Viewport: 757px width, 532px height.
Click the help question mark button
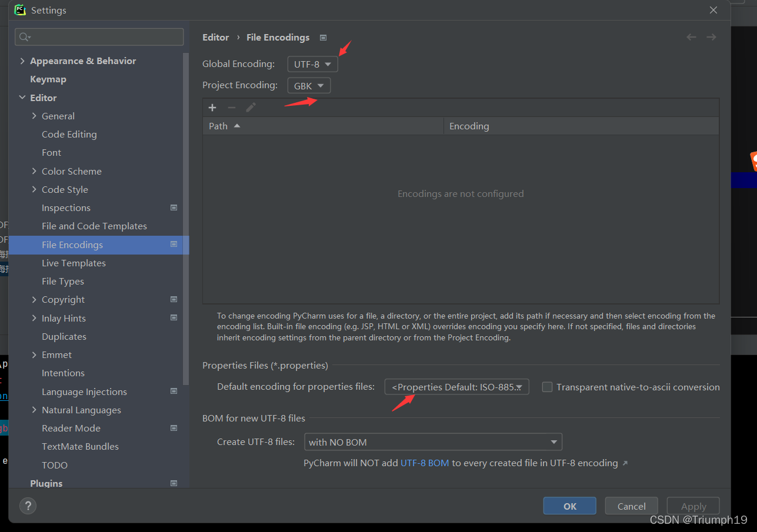(28, 506)
